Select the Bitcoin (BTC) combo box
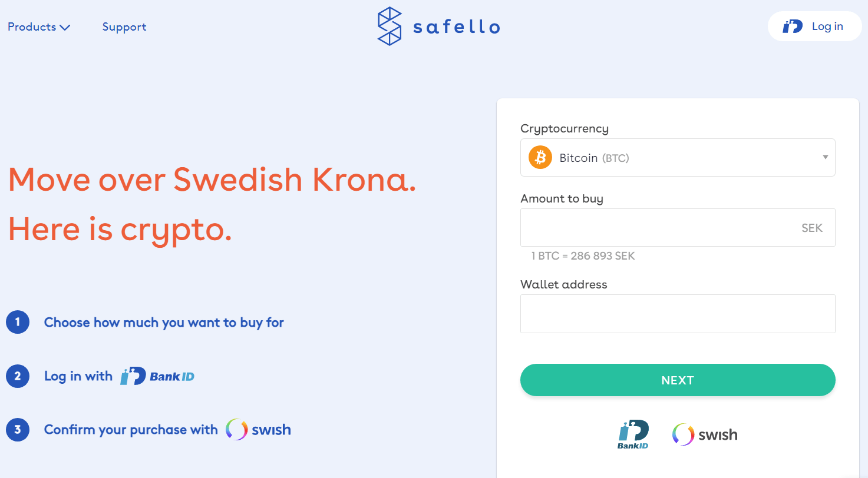Screen dimensions: 868x478 (x=678, y=158)
